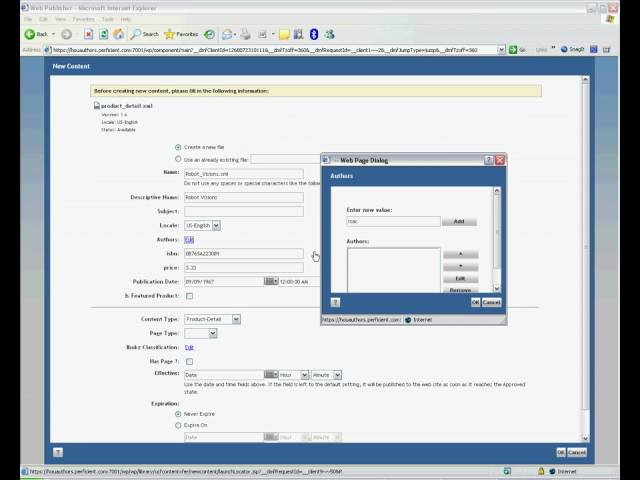Click the move-up button beside Authors list

[x=460, y=254]
